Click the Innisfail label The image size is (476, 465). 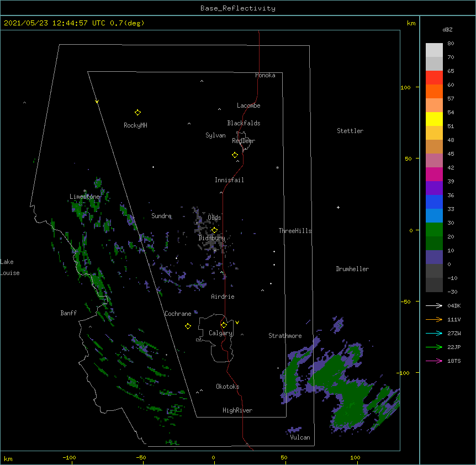[229, 180]
